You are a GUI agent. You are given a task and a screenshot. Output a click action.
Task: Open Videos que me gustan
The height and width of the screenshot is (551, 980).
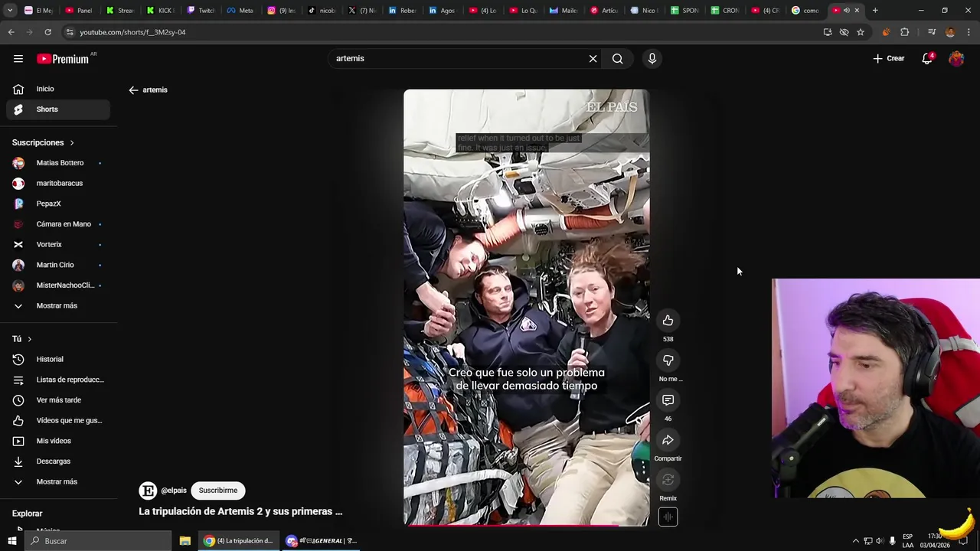click(58, 420)
